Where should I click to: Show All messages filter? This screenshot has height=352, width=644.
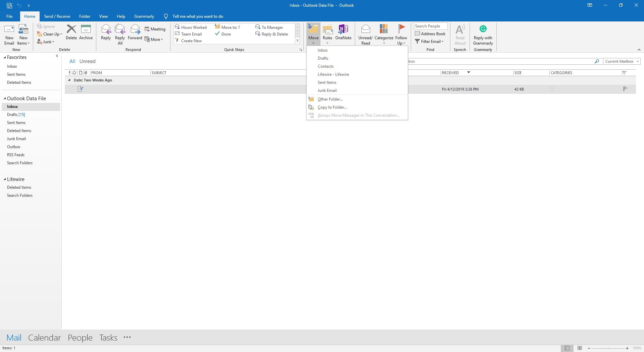click(72, 61)
